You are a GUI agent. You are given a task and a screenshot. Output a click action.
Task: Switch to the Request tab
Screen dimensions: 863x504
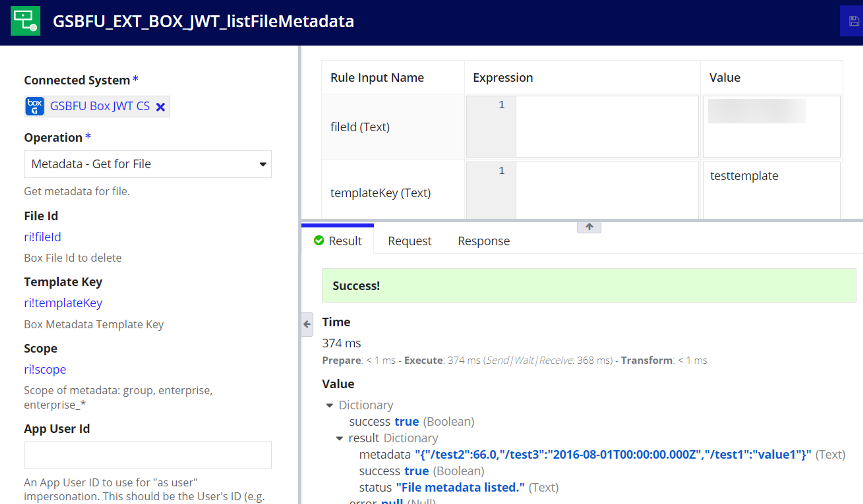coord(409,241)
